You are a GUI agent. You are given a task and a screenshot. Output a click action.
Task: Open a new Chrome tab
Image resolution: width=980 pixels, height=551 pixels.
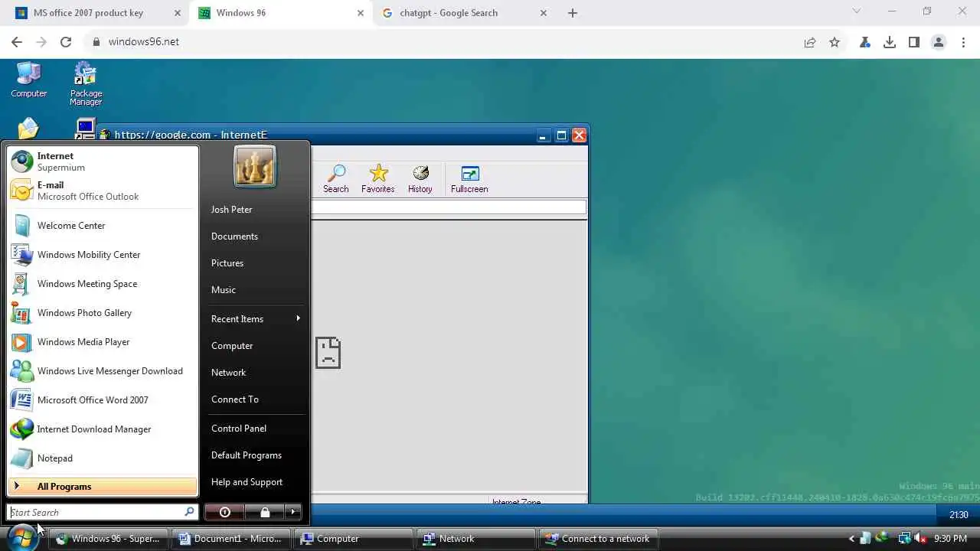pyautogui.click(x=572, y=13)
